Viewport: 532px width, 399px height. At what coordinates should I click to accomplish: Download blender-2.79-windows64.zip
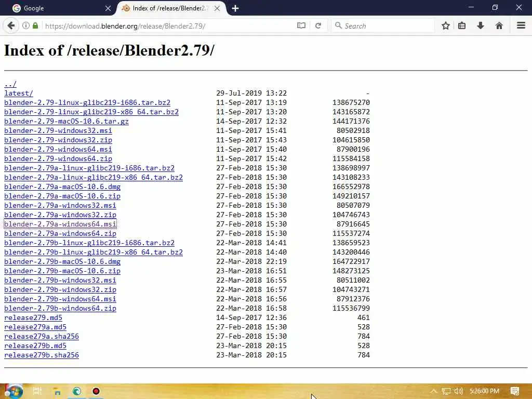58,158
